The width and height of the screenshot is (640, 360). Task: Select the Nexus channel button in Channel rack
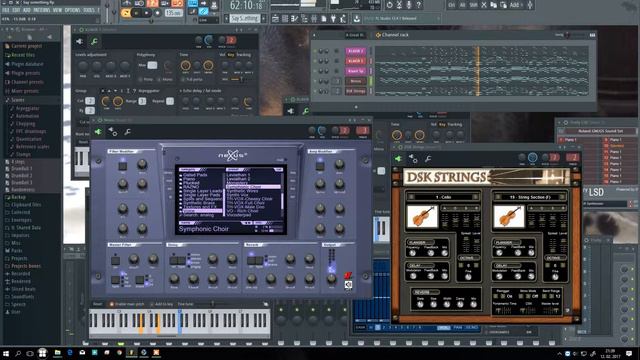click(x=356, y=81)
